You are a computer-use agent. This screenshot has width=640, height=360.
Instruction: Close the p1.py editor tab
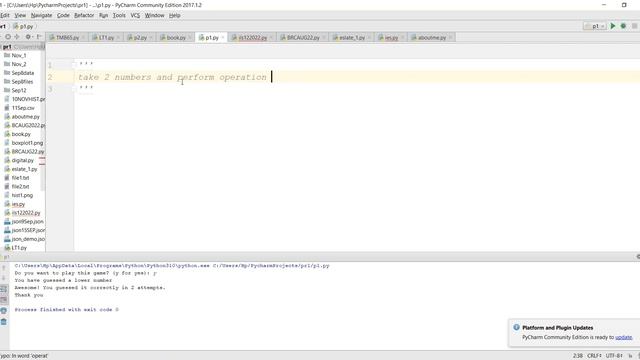click(x=223, y=38)
